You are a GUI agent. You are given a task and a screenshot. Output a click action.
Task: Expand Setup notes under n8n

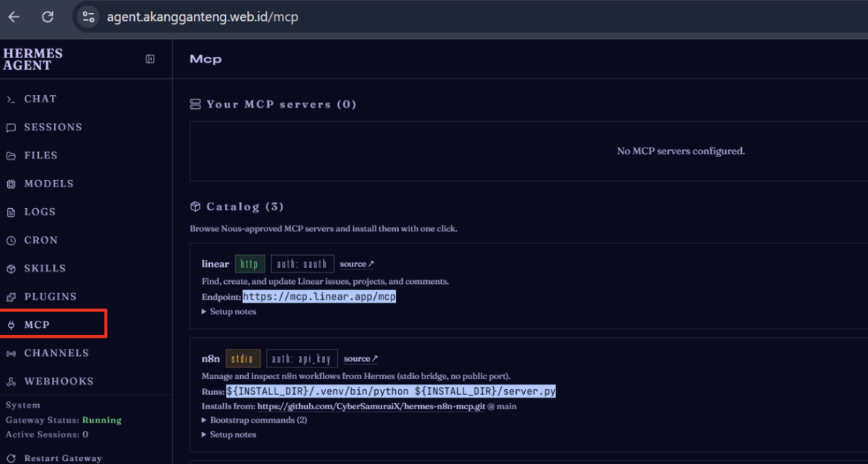pyautogui.click(x=229, y=434)
